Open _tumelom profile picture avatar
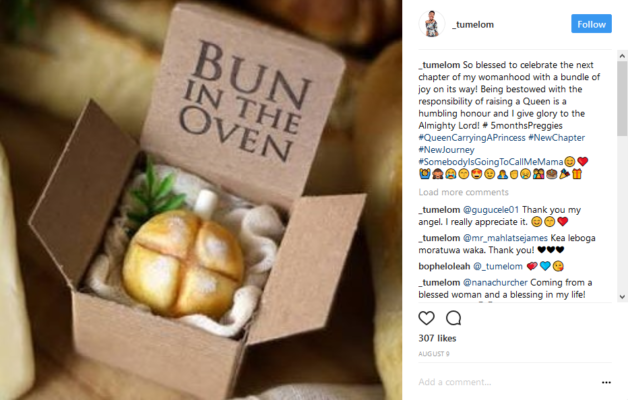 [x=432, y=24]
